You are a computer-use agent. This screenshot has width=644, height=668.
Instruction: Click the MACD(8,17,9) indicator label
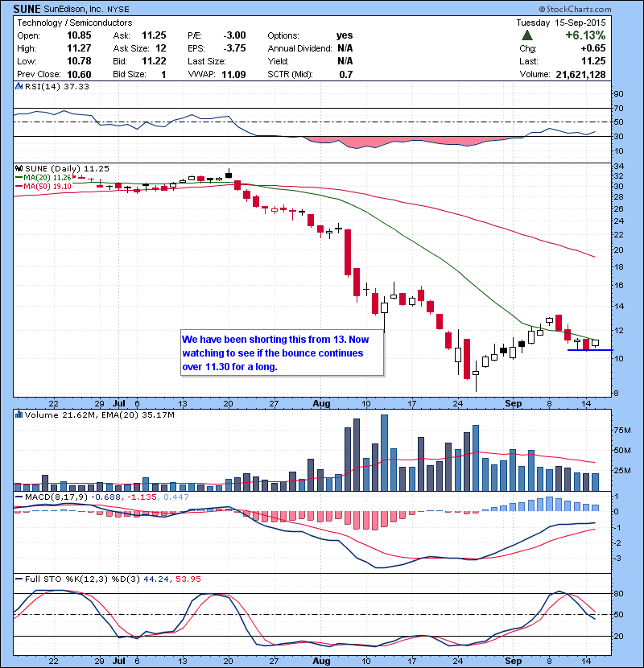56,497
